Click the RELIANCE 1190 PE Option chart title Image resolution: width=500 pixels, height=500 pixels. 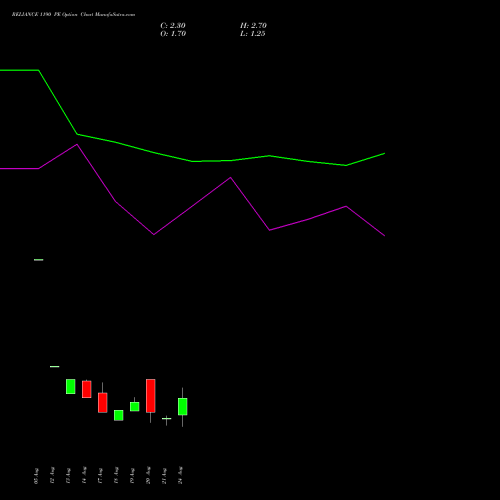(73, 15)
